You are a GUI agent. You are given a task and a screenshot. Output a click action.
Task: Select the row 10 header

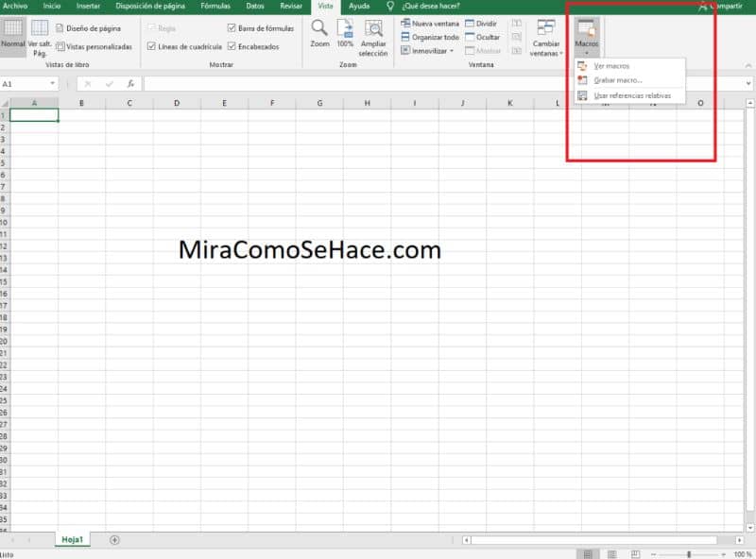[x=5, y=222]
